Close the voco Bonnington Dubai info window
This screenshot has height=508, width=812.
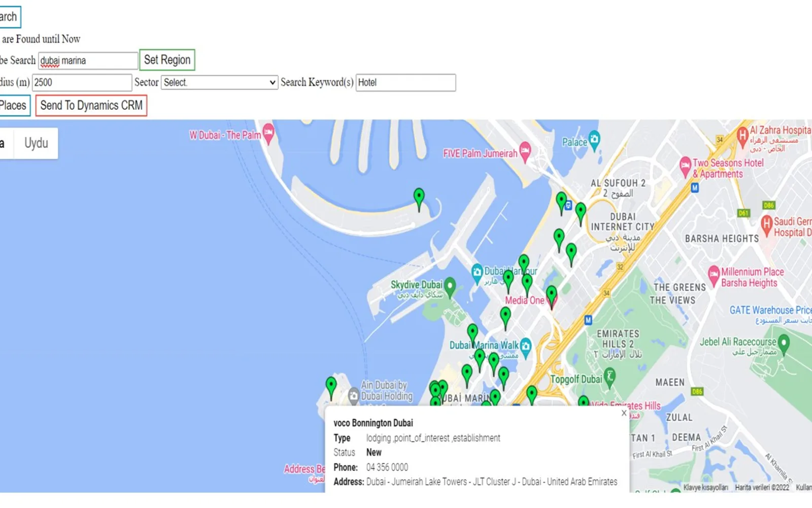click(624, 413)
